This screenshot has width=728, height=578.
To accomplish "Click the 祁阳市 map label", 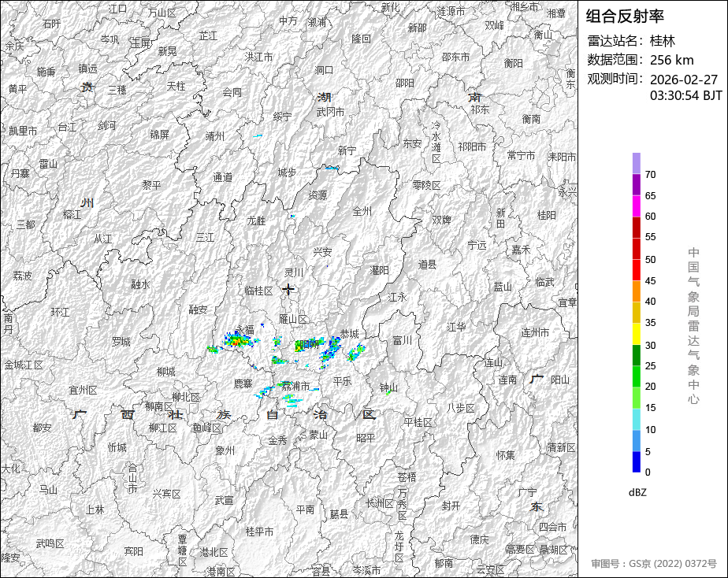I will coord(472,146).
